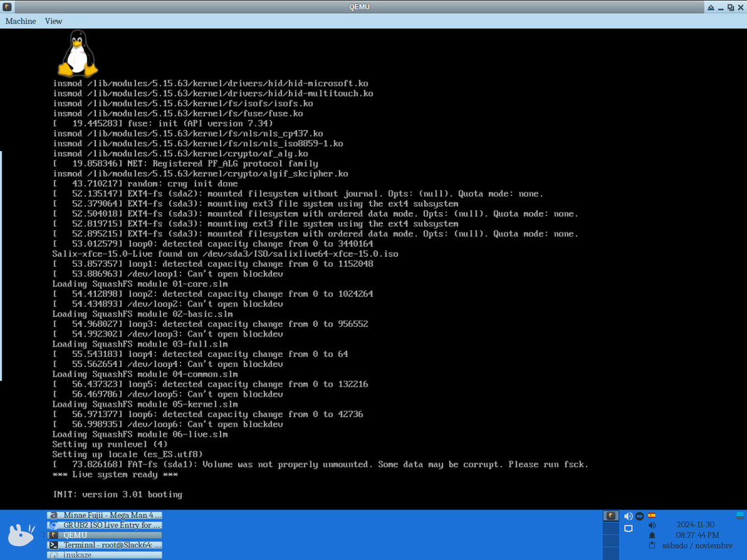The width and height of the screenshot is (747, 560).
Task: Click the Tux penguin boot logo
Action: (78, 53)
